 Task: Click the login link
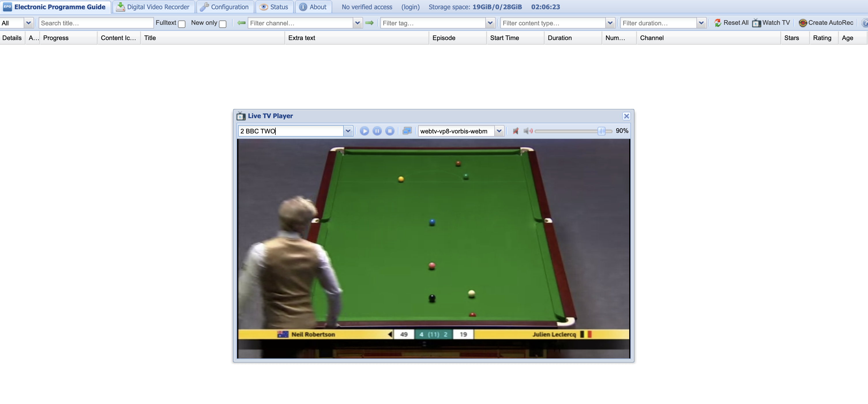pos(410,7)
